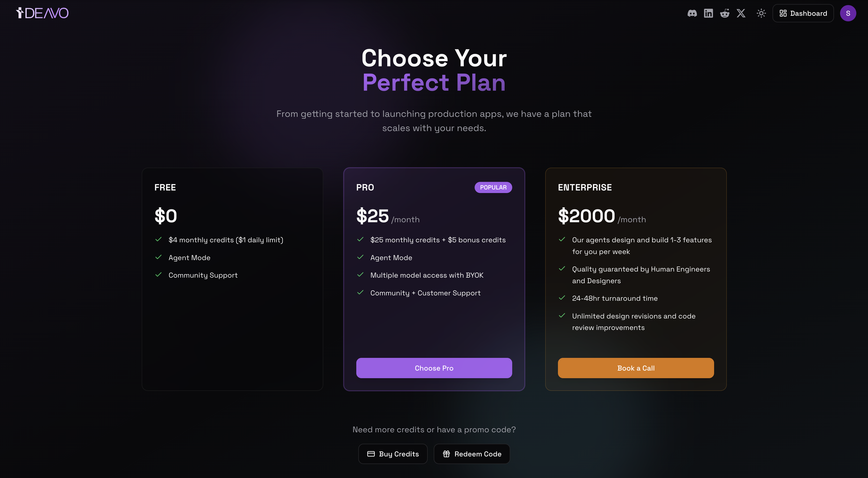
Task: Click the checkmark beside Agent Mode on Free plan
Action: 159,257
